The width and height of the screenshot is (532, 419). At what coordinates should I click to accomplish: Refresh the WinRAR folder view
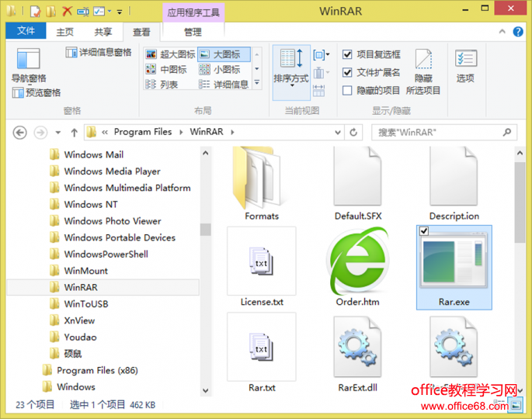point(353,132)
